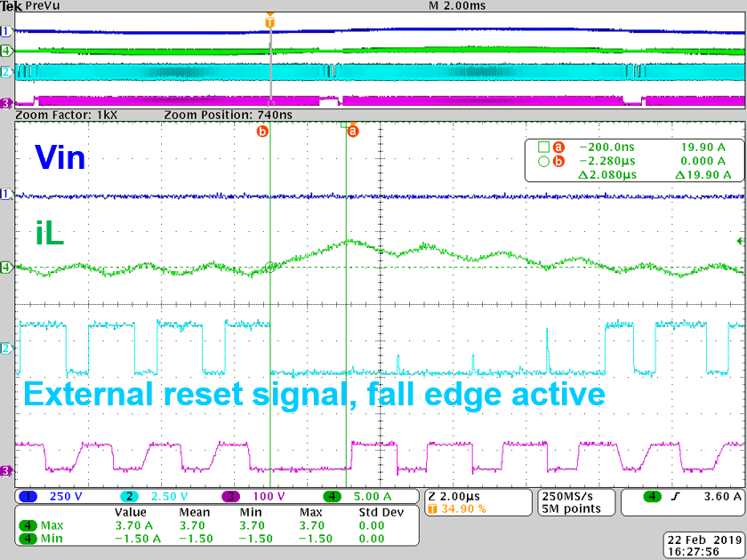
Task: Click the green channel 4 scale badge
Action: (332, 497)
